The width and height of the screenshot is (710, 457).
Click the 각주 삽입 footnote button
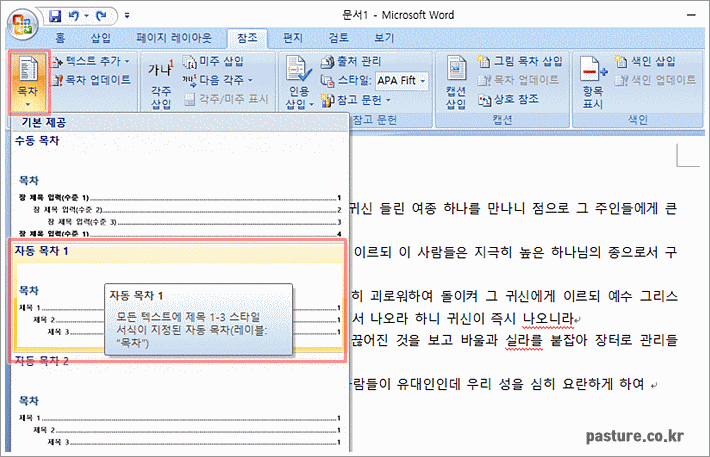160,84
